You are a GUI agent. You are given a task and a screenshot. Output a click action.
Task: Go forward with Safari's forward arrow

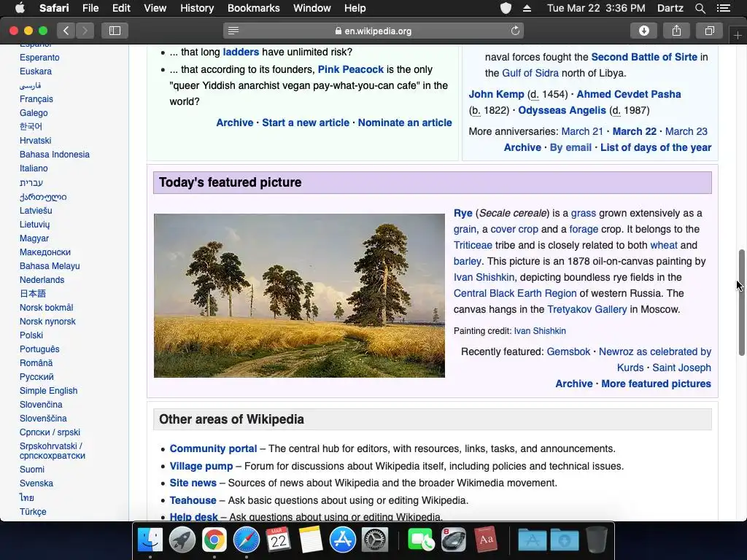(85, 31)
